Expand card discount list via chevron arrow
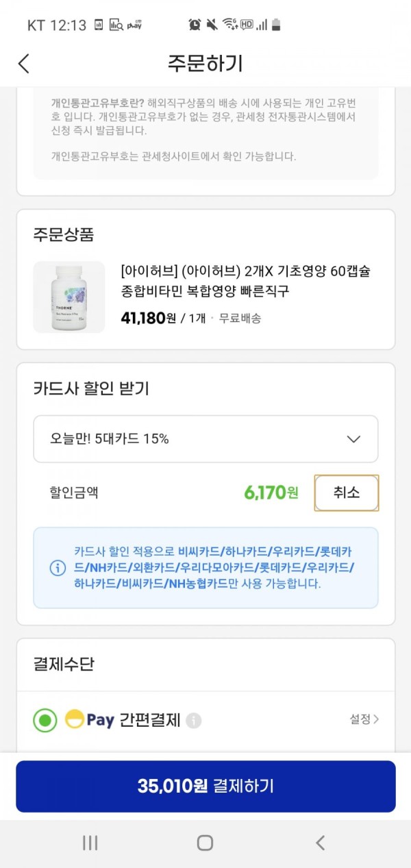The image size is (411, 868). 353,439
